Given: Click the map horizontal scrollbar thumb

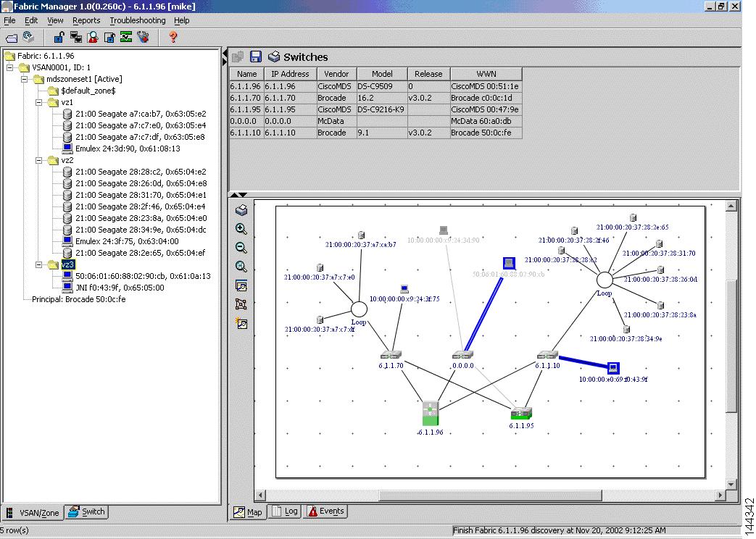Looking at the screenshot, I should [x=490, y=495].
